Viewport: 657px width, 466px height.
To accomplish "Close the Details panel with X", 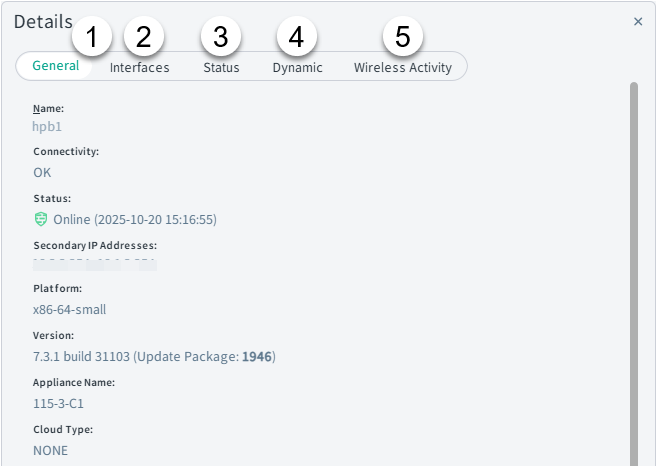I will [638, 21].
